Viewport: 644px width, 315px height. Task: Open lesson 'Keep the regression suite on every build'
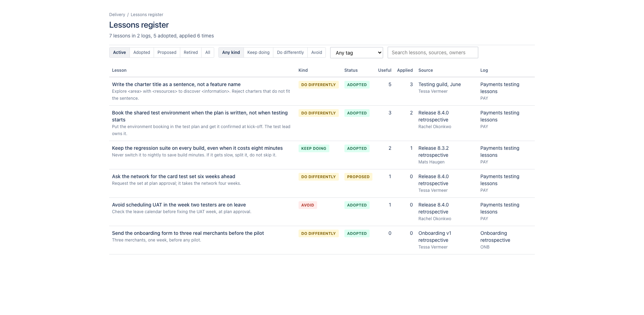pos(197,148)
